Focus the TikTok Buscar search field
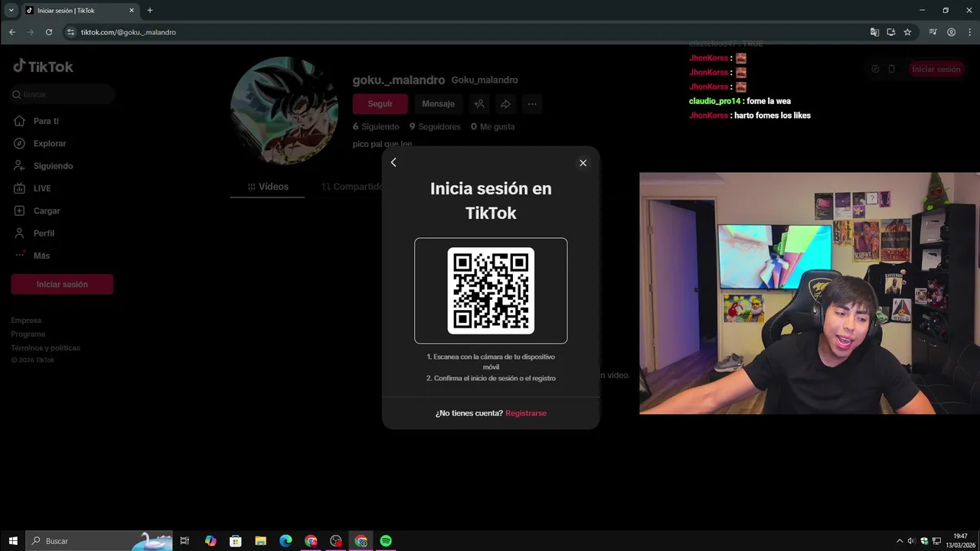Image resolution: width=980 pixels, height=551 pixels. 63,94
